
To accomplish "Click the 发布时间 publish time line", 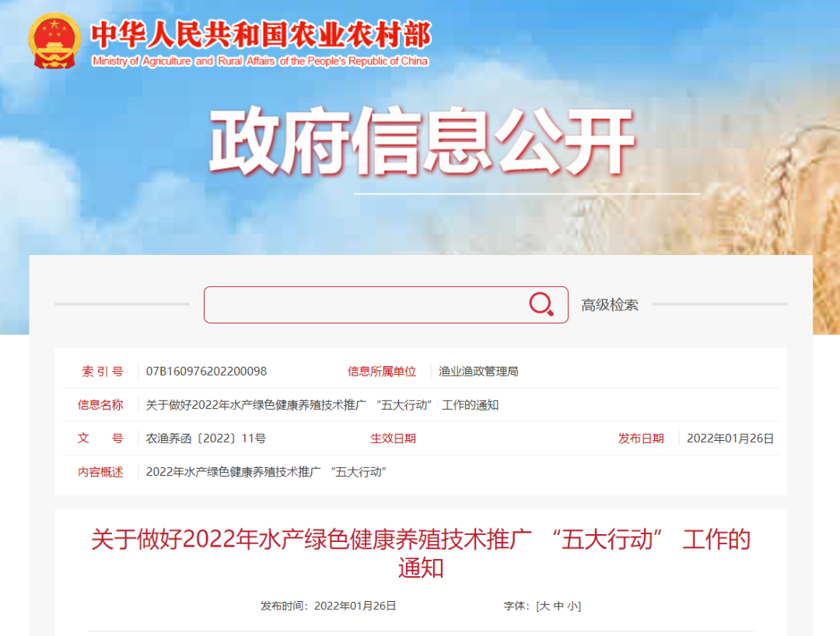I will 328,606.
